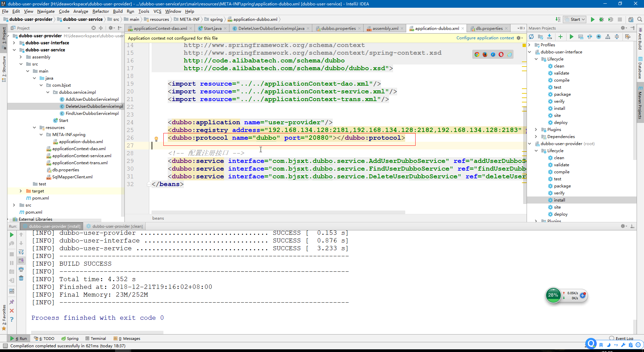Click Clear All trash icon in console

tap(21, 278)
